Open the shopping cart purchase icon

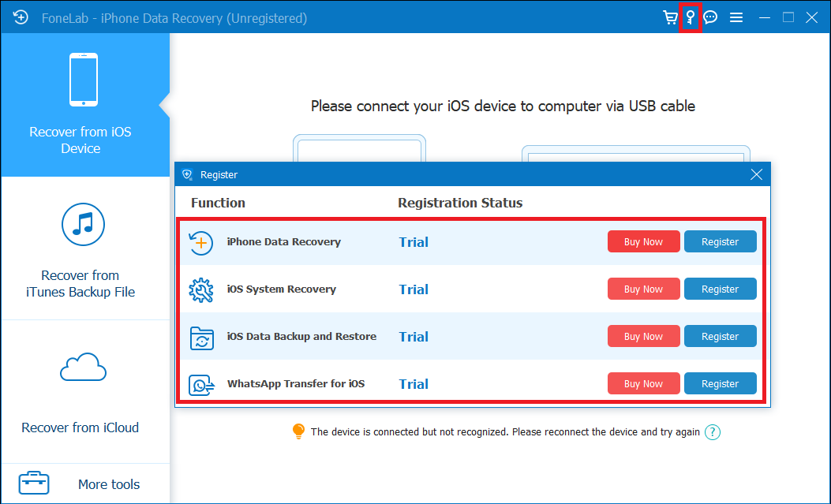click(x=671, y=17)
